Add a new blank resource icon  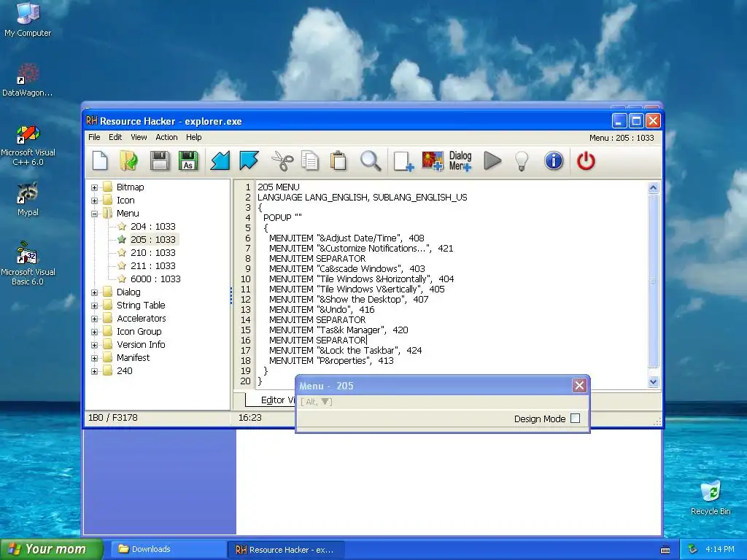tap(403, 161)
